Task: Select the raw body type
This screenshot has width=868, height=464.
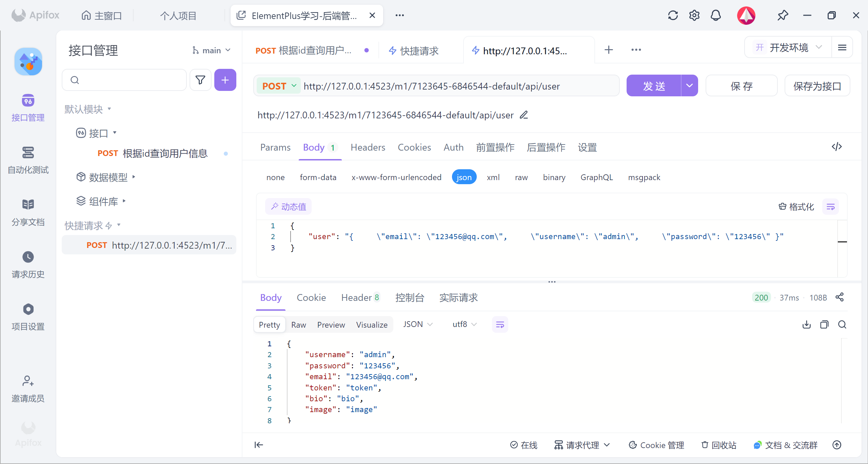Action: [521, 177]
